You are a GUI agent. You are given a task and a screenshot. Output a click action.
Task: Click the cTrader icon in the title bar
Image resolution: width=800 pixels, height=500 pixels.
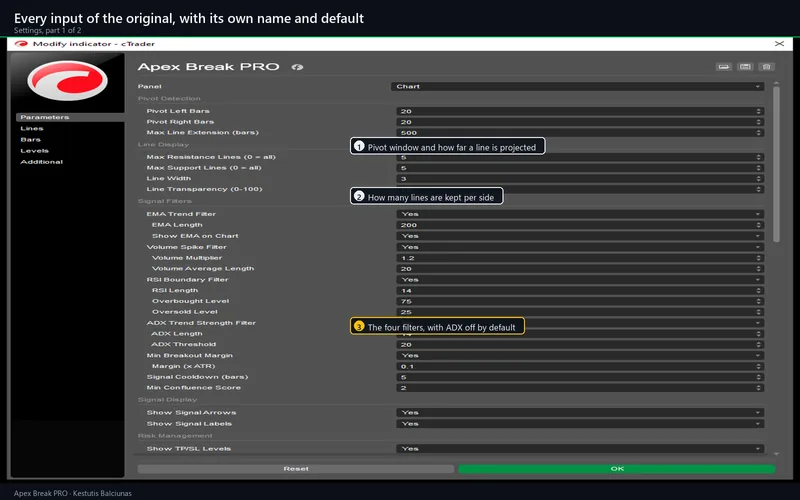(x=21, y=44)
